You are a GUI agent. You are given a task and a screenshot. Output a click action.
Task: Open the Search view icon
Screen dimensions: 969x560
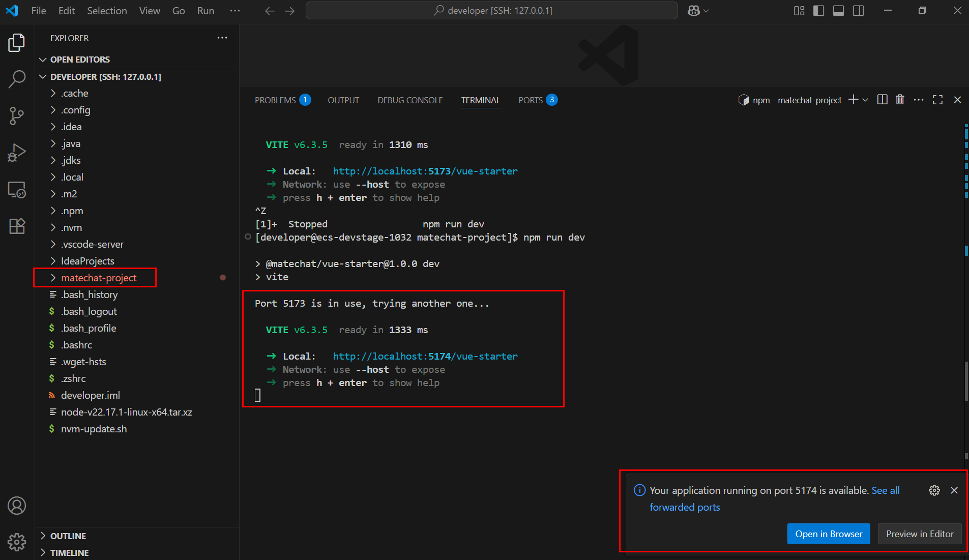tap(17, 79)
